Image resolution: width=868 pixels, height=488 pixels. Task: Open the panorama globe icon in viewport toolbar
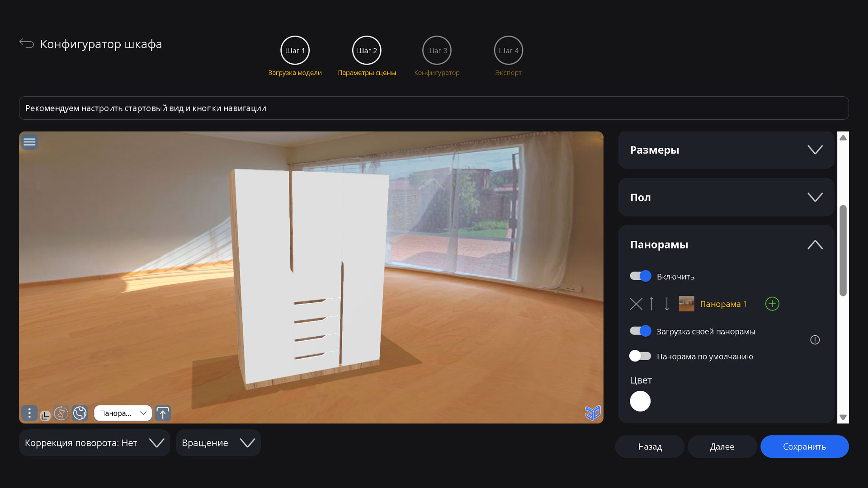(x=80, y=413)
